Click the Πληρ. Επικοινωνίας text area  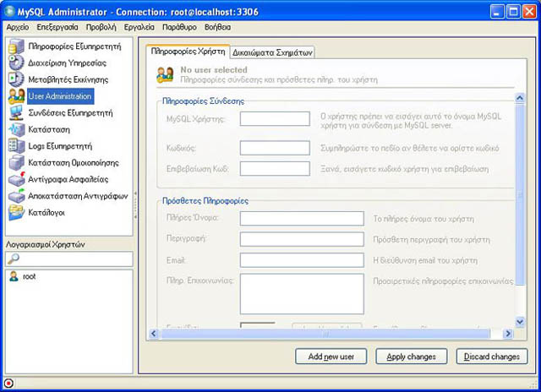tap(302, 294)
